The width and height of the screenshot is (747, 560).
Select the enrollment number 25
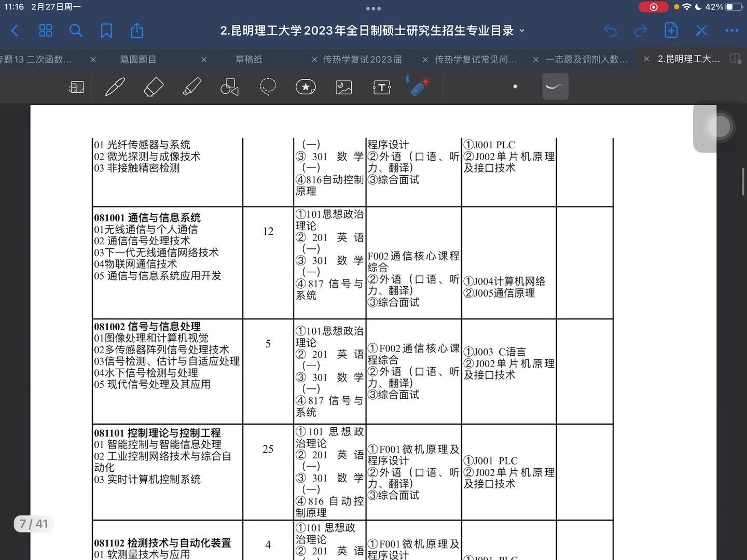coord(268,449)
